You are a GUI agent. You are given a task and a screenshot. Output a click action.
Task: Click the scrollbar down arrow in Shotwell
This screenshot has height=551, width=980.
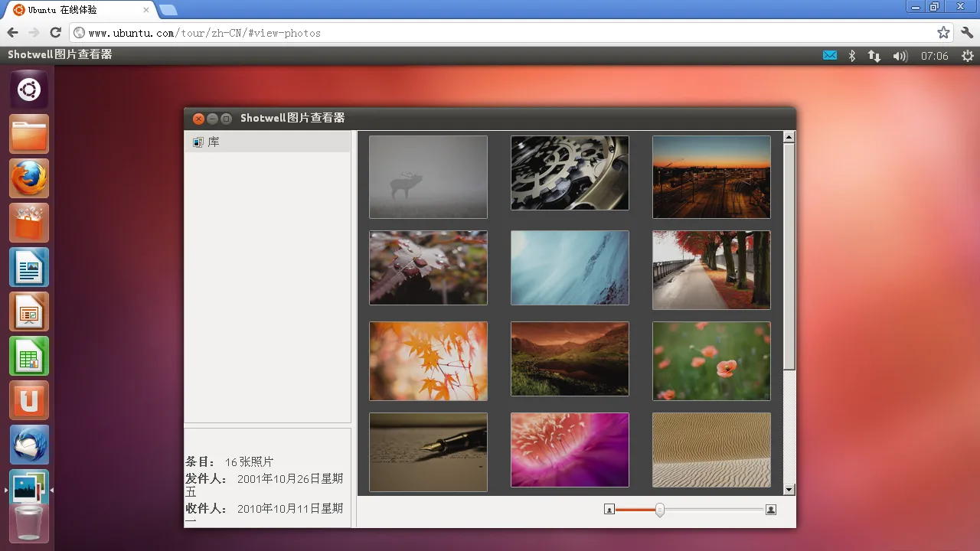coord(789,490)
